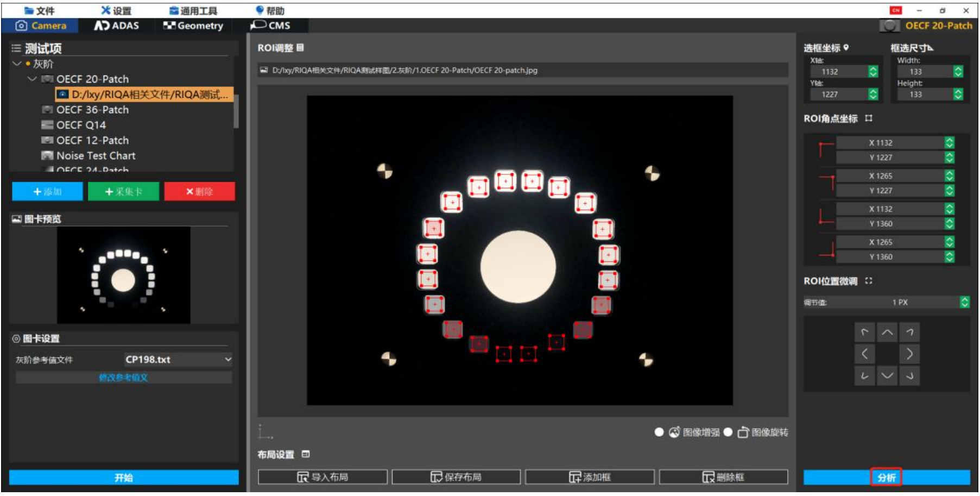Viewport: 980px width, 496px height.
Task: Click the left arrow in ROI fine-tune pad
Action: point(865,354)
